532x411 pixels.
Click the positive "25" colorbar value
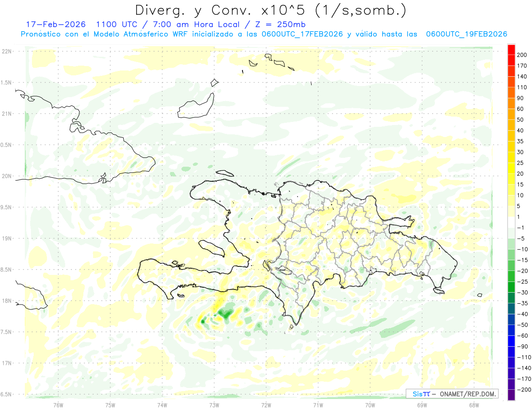(520, 163)
